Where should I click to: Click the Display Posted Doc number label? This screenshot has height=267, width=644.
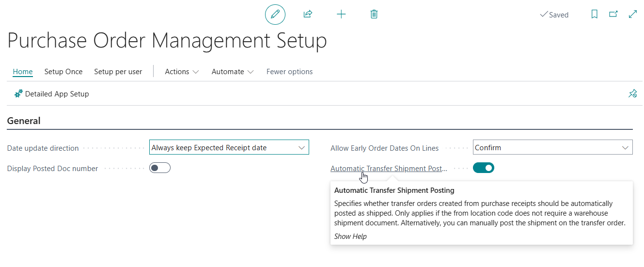click(52, 169)
